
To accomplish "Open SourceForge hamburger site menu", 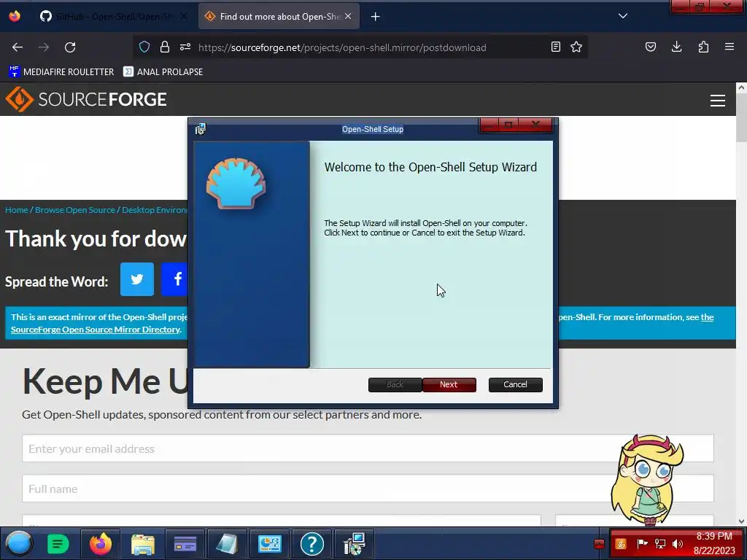I will pos(718,101).
